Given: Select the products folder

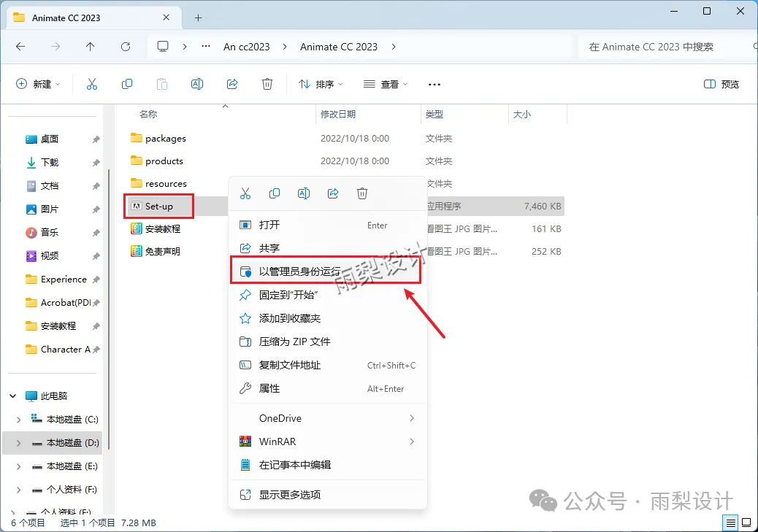Looking at the screenshot, I should [156, 161].
